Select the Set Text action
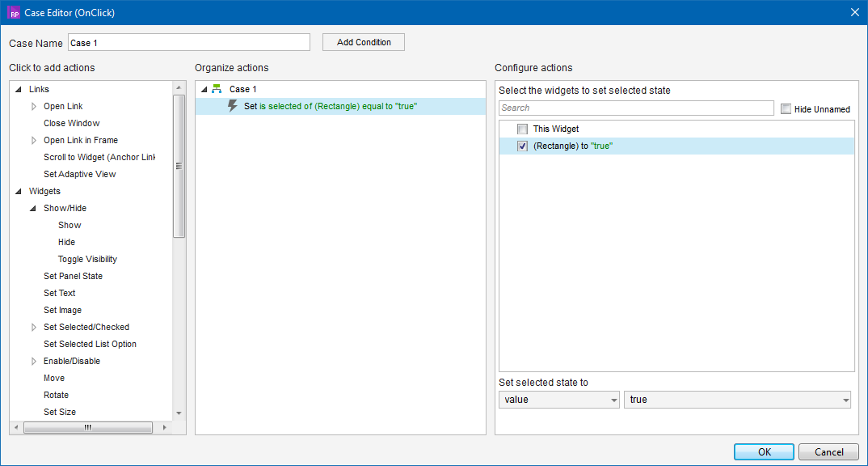This screenshot has width=868, height=466. tap(59, 293)
